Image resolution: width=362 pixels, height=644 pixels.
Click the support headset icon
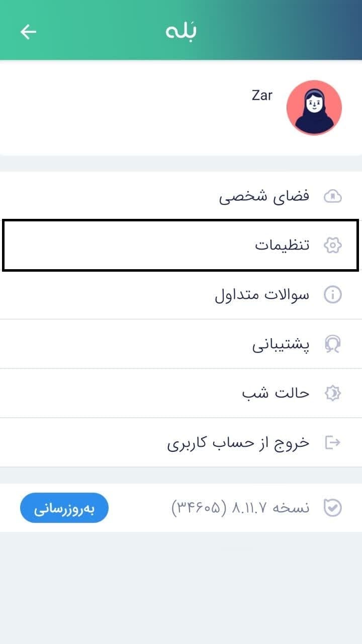point(332,344)
